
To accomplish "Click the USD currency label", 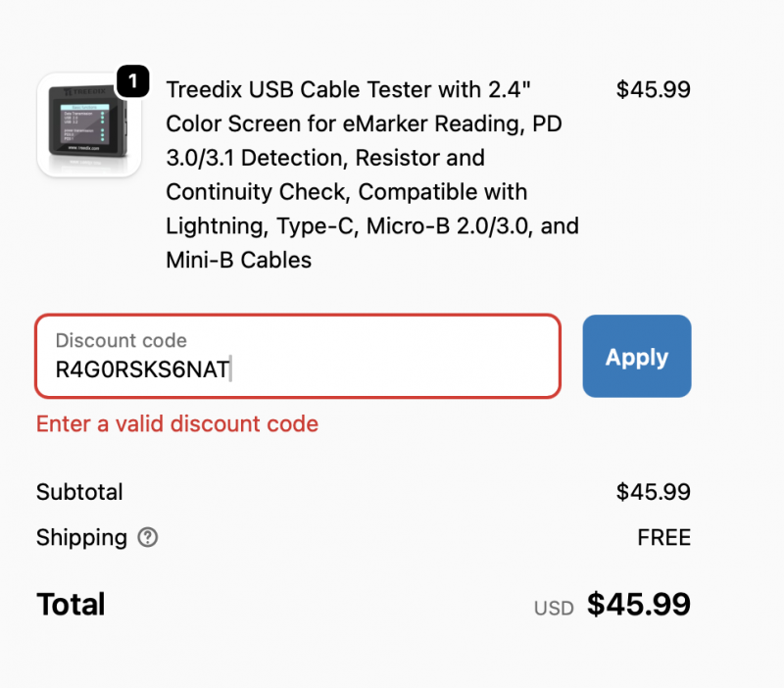I will point(554,608).
